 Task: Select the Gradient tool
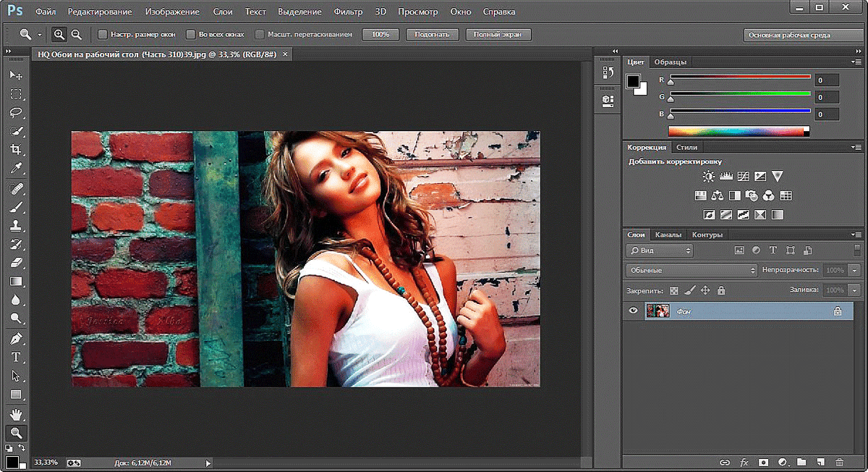[x=16, y=282]
